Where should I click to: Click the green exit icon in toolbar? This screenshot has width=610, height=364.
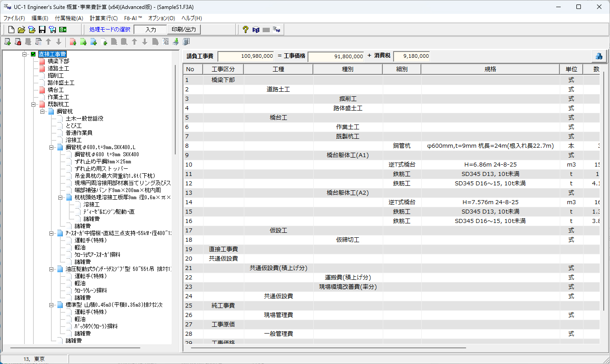(x=63, y=30)
